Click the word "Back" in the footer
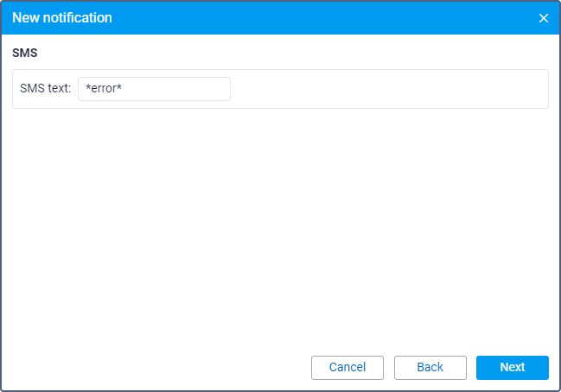 pos(430,368)
